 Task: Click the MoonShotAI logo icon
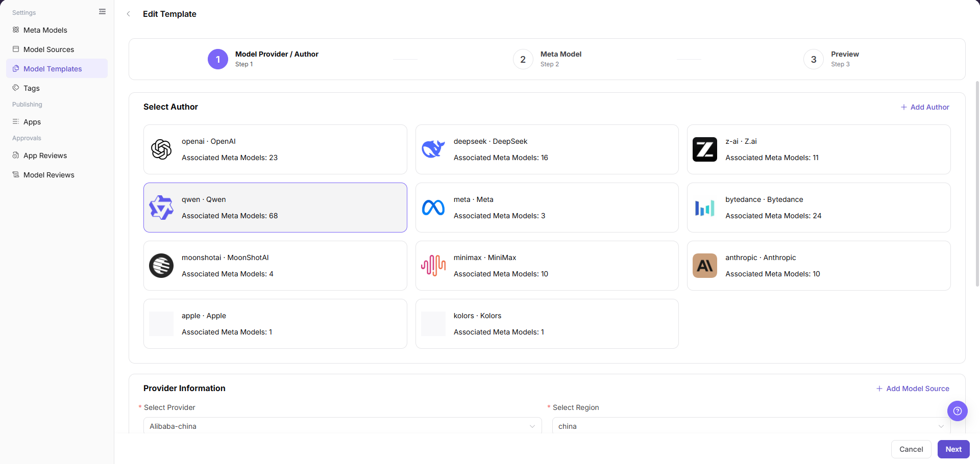pos(161,266)
